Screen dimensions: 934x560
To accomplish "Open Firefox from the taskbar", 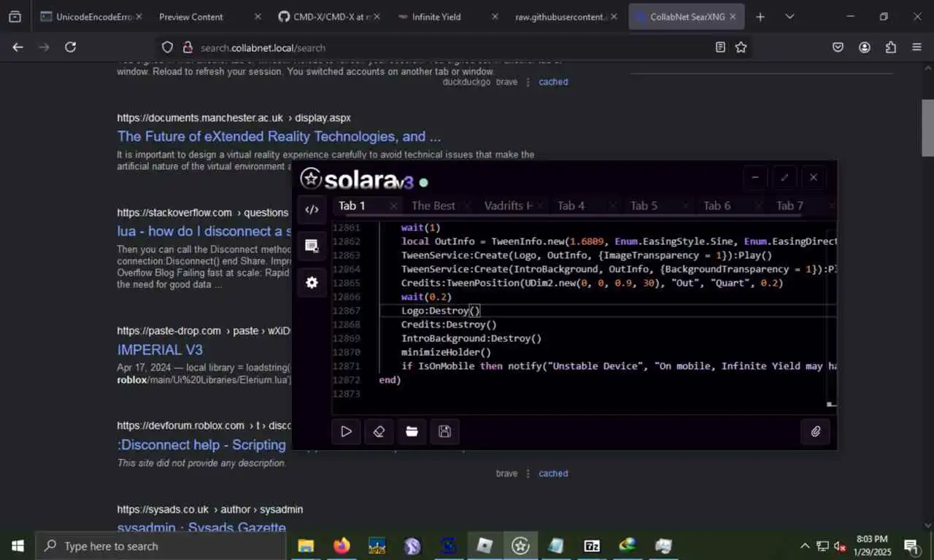I will [341, 546].
